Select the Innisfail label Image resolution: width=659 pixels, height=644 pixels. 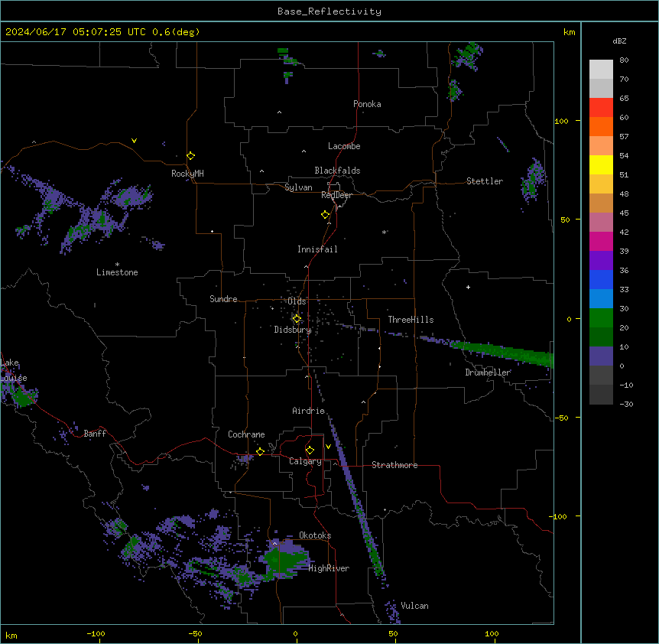click(x=317, y=249)
